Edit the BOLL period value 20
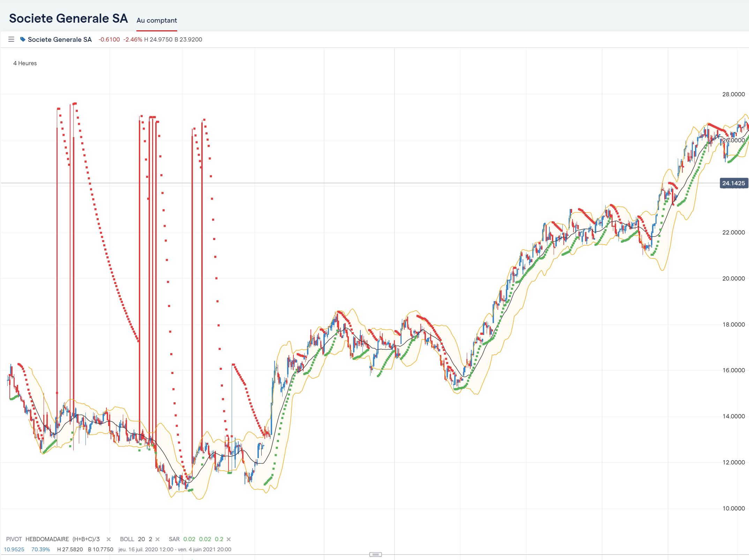 141,539
